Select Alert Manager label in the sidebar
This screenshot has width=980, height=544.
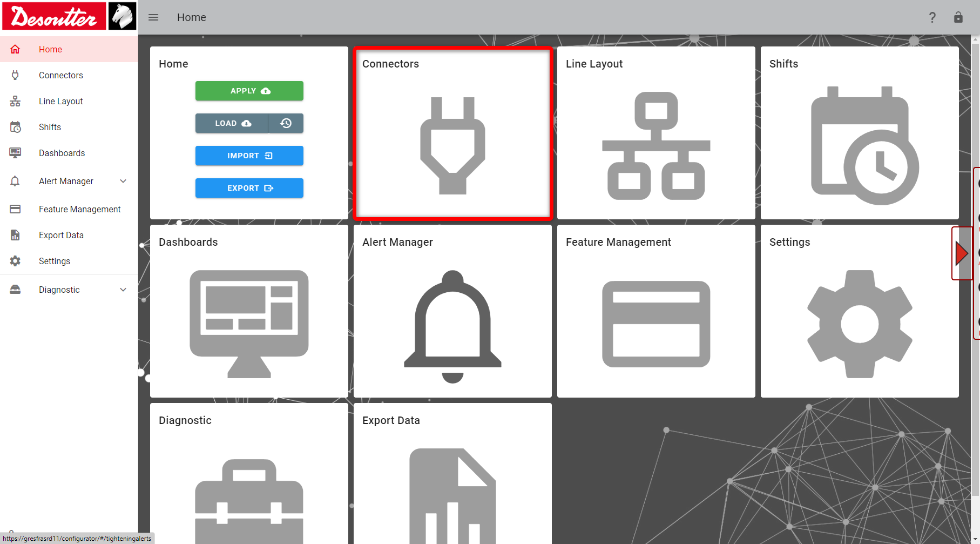(66, 181)
